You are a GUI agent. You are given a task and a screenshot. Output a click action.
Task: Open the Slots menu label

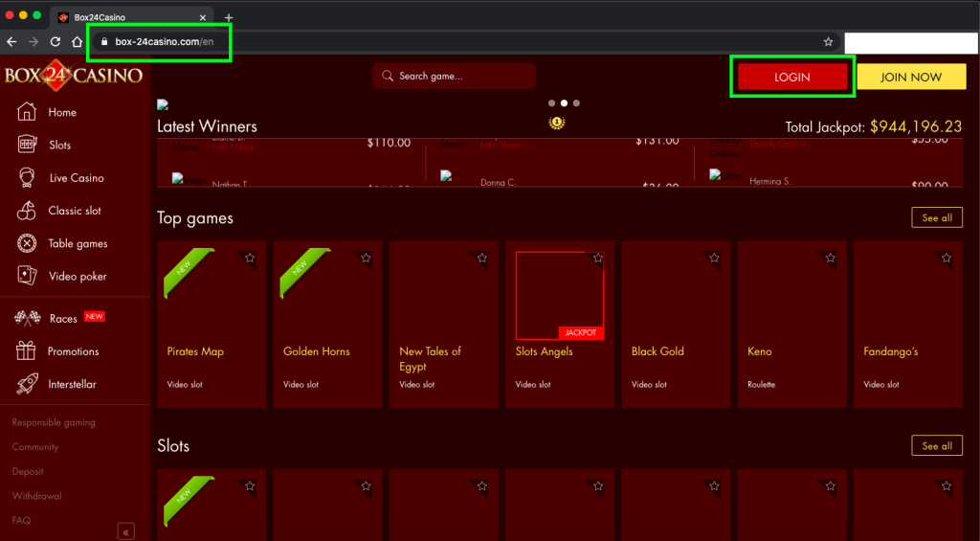coord(60,145)
